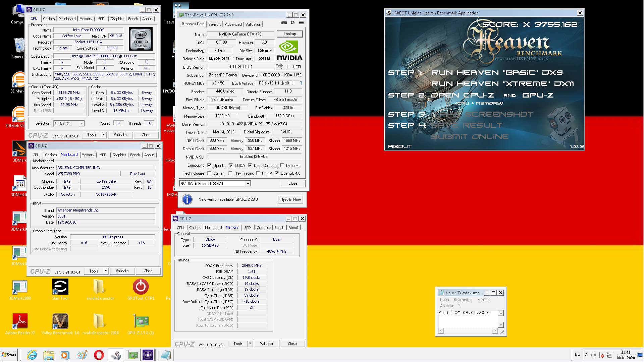The width and height of the screenshot is (644, 362).
Task: Switch to CPU-Z taskbar icon
Action: click(x=148, y=355)
